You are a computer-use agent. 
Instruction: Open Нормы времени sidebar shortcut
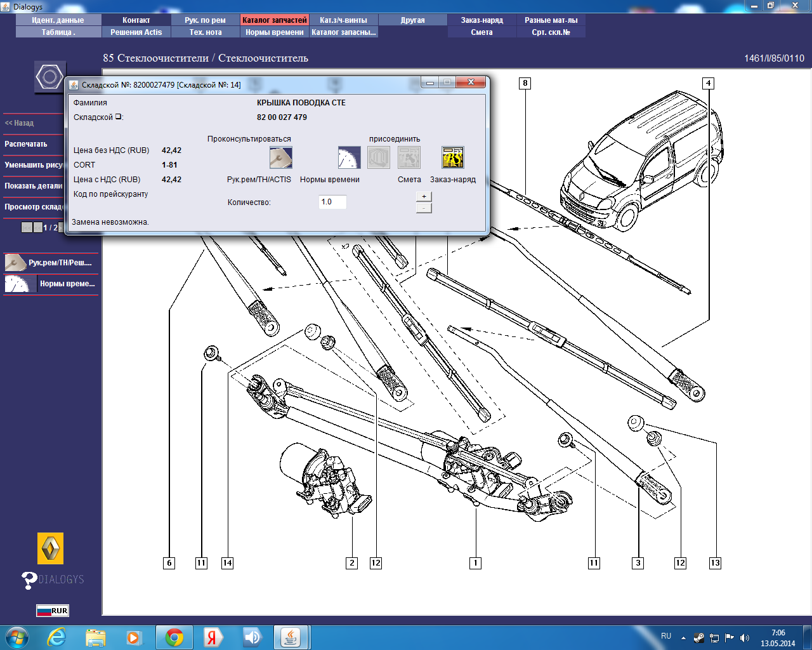(x=51, y=284)
